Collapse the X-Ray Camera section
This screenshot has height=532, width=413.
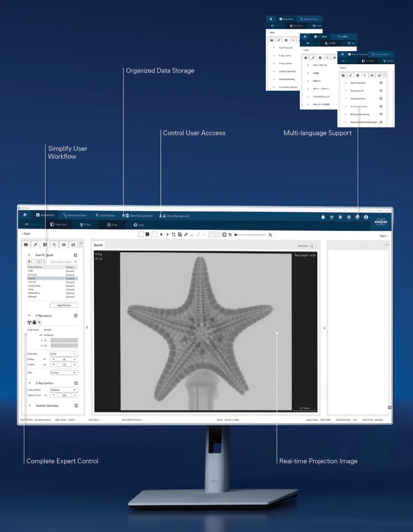point(29,383)
